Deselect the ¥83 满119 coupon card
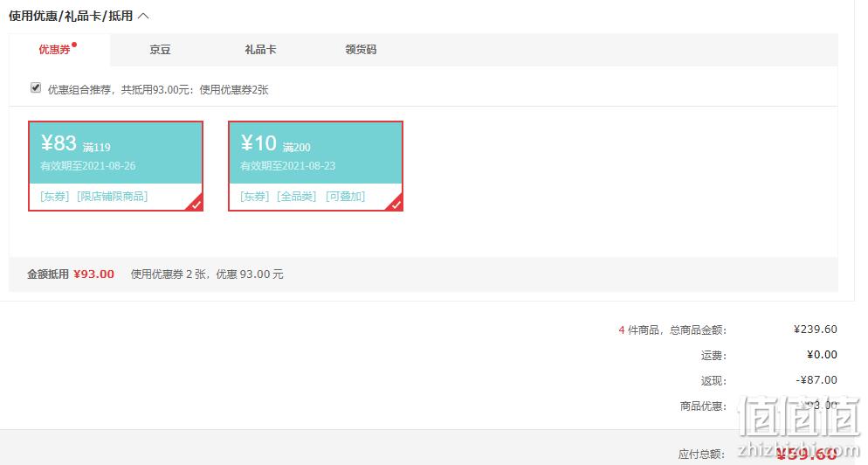Image resolution: width=868 pixels, height=465 pixels. [115, 166]
